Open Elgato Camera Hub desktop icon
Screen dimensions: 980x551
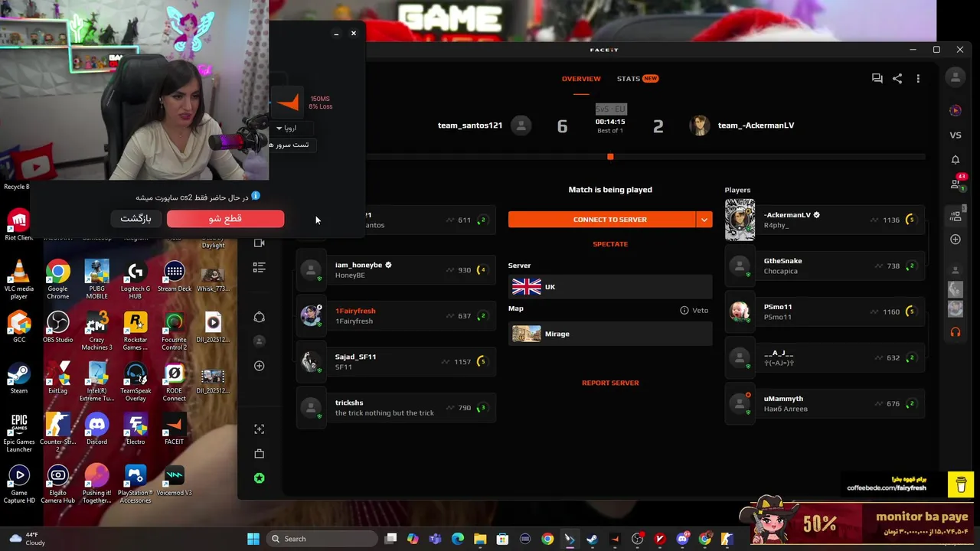click(57, 483)
